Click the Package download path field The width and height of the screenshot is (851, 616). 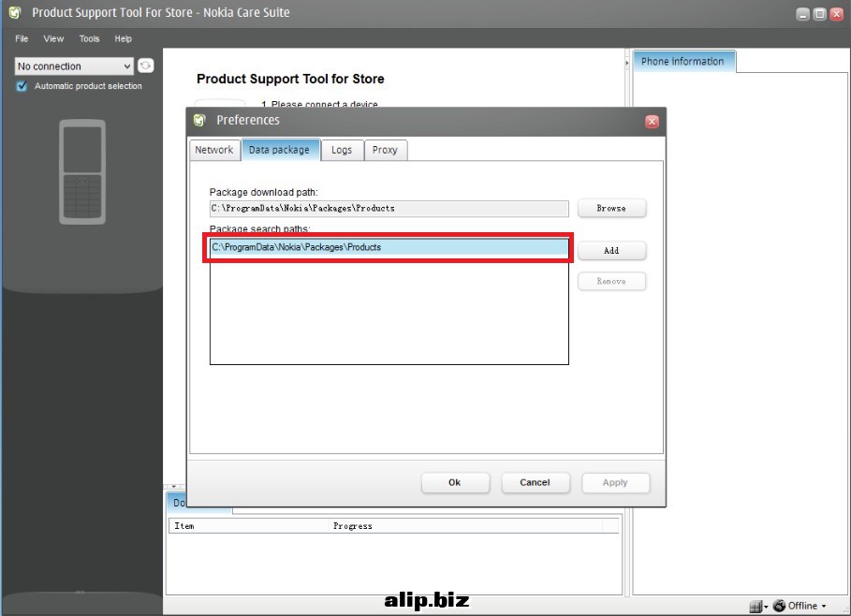(389, 209)
